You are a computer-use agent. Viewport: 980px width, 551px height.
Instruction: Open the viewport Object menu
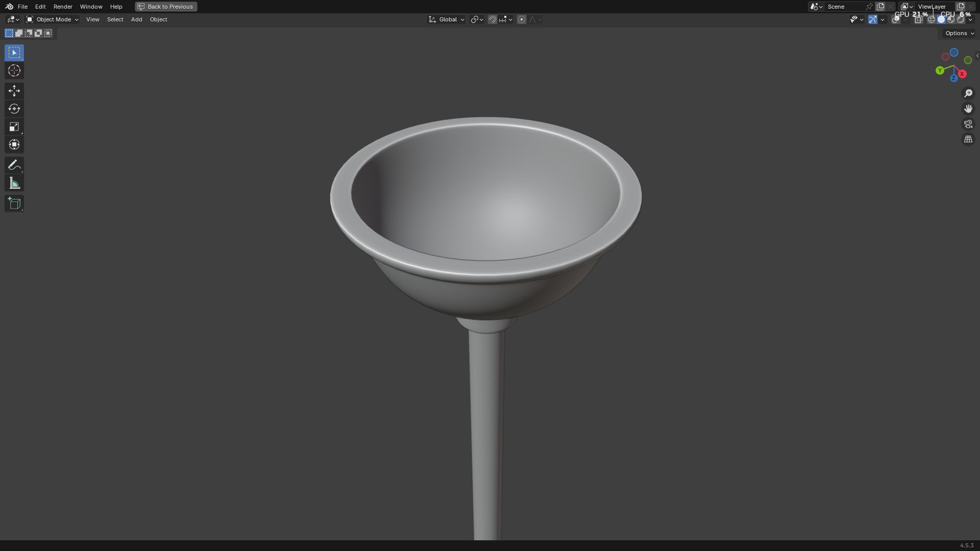(158, 19)
